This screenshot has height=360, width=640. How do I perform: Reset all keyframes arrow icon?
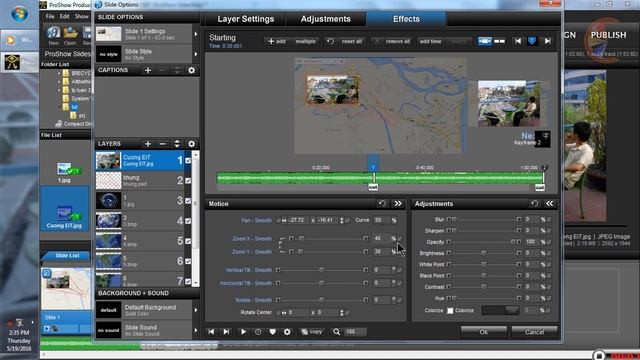tap(330, 41)
